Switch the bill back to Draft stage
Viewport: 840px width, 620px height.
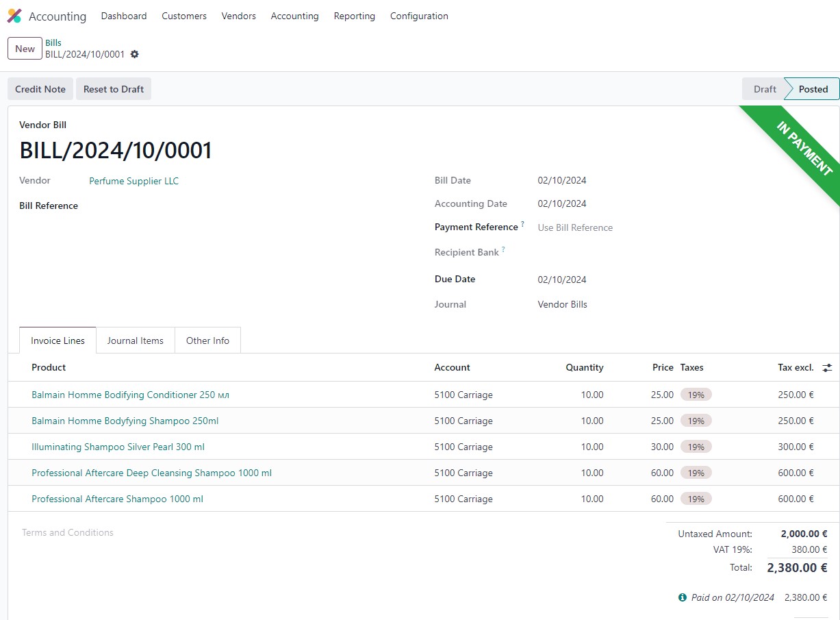(x=764, y=88)
